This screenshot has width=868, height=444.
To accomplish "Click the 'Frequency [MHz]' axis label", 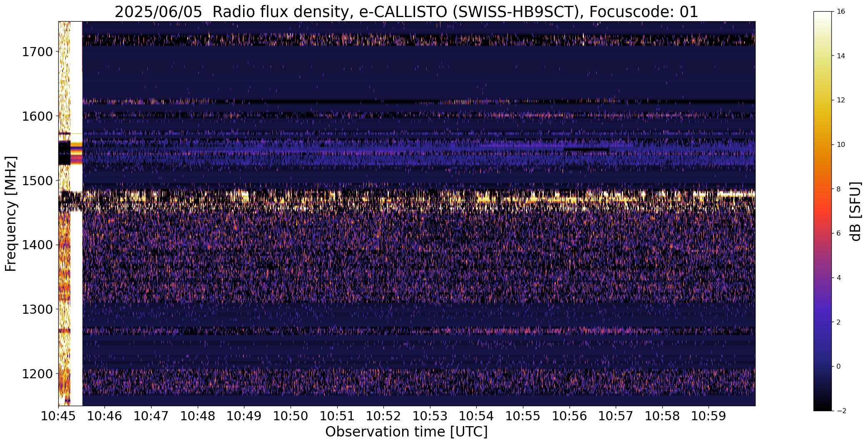I will 11,213.
